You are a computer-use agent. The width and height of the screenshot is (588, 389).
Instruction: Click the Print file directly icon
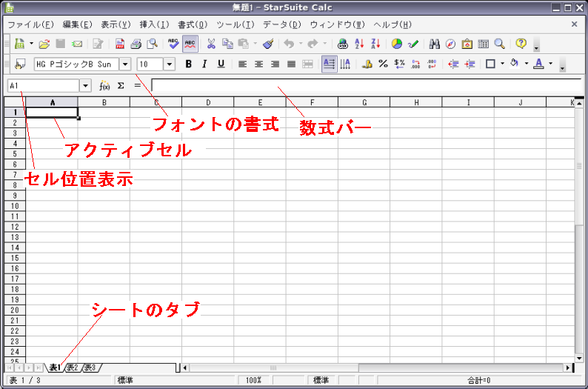tap(136, 44)
